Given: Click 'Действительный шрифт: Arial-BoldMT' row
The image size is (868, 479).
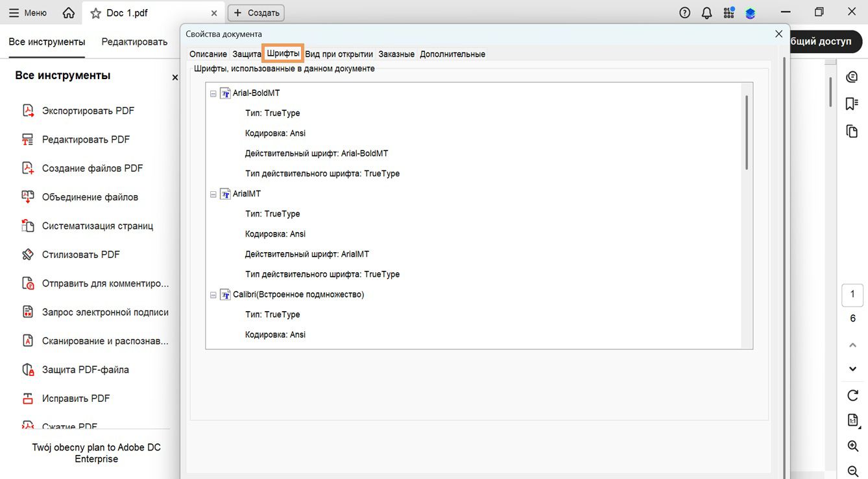Looking at the screenshot, I should [317, 154].
